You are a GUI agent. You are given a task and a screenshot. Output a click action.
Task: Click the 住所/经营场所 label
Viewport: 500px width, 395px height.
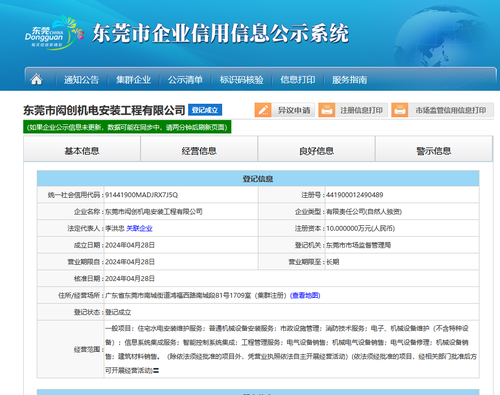point(80,295)
